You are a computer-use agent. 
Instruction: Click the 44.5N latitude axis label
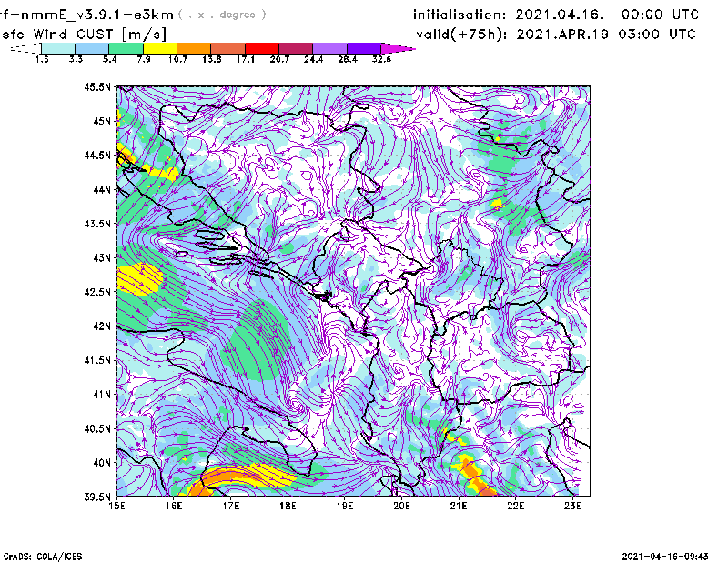97,155
